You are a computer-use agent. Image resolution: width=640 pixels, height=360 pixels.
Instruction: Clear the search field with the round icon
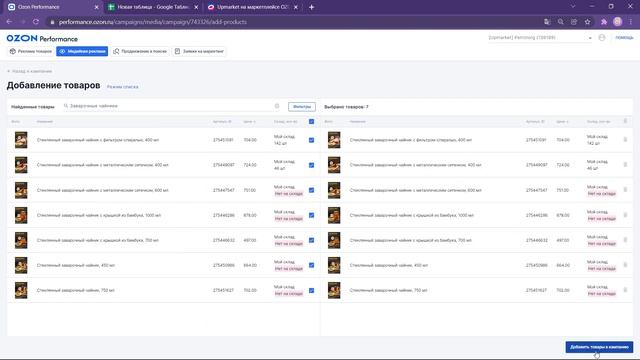[277, 106]
